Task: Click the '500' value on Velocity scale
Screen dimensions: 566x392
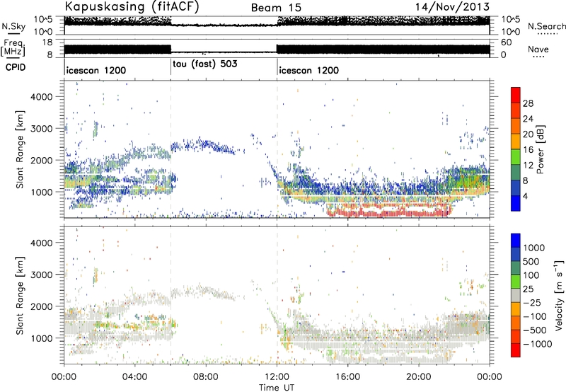Action: tap(531, 261)
